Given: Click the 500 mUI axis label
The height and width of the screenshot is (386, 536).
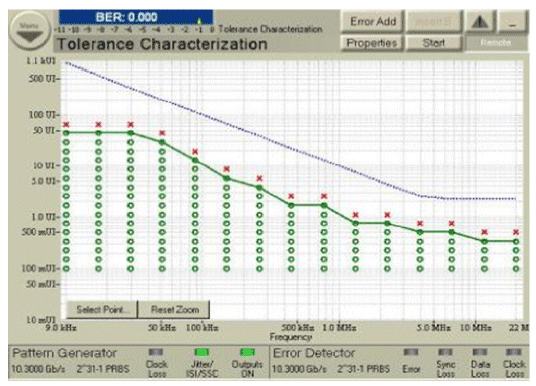Looking at the screenshot, I should pyautogui.click(x=40, y=232).
